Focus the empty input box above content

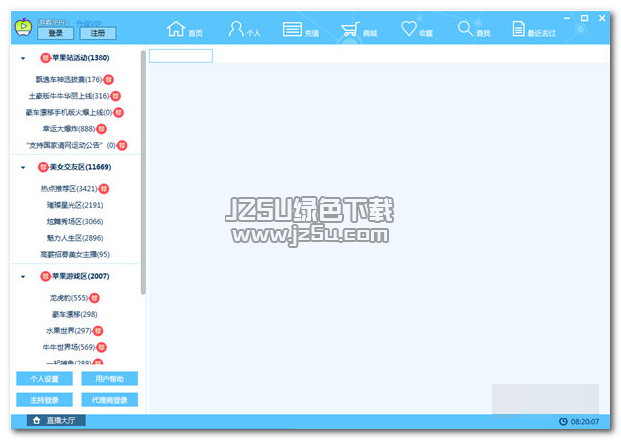181,56
